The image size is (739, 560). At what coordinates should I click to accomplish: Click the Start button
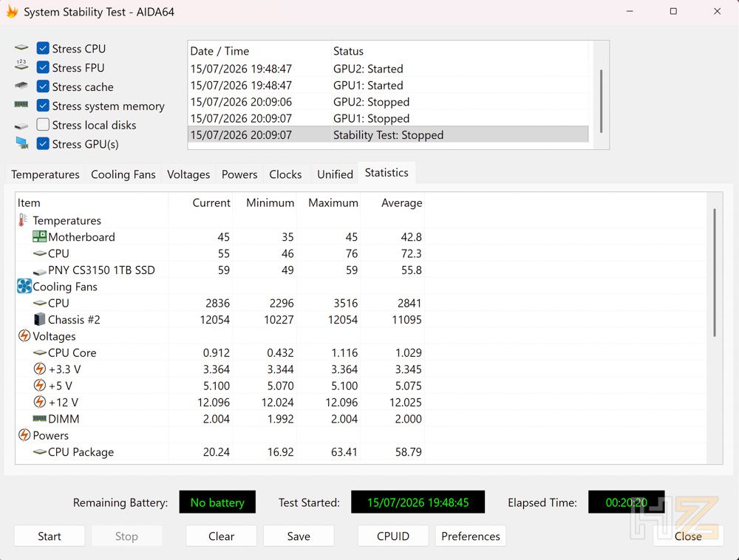pyautogui.click(x=50, y=536)
